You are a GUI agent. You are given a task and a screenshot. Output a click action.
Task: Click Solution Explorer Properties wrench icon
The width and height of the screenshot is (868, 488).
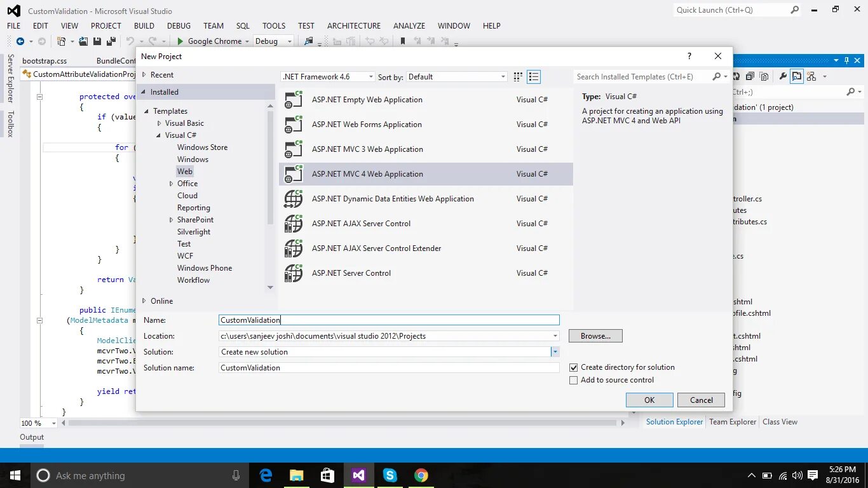coord(783,76)
